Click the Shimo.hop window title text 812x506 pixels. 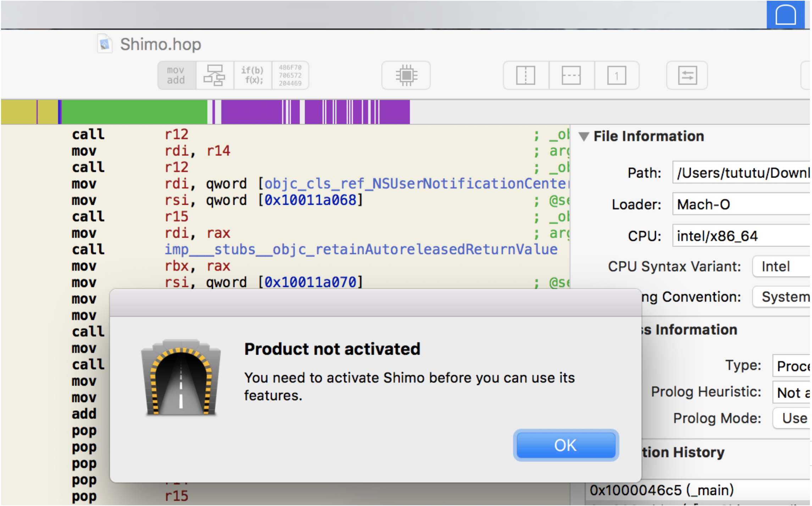(x=161, y=44)
